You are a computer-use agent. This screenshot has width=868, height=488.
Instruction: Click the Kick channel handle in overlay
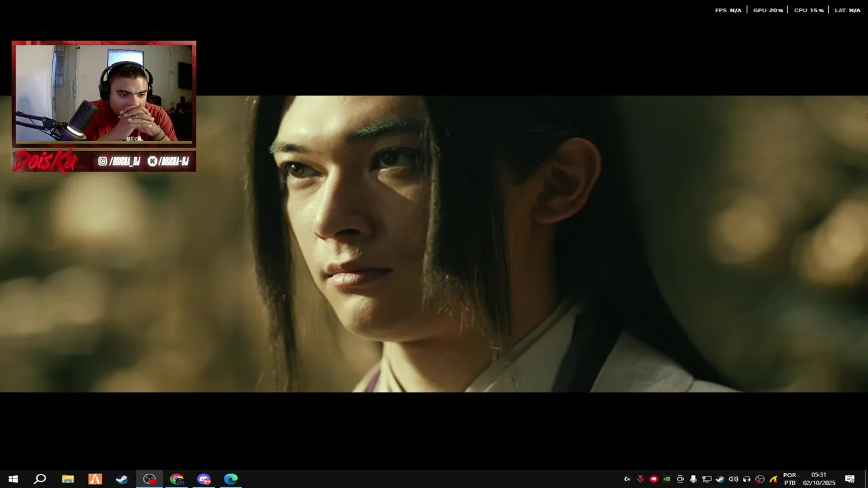(x=168, y=161)
